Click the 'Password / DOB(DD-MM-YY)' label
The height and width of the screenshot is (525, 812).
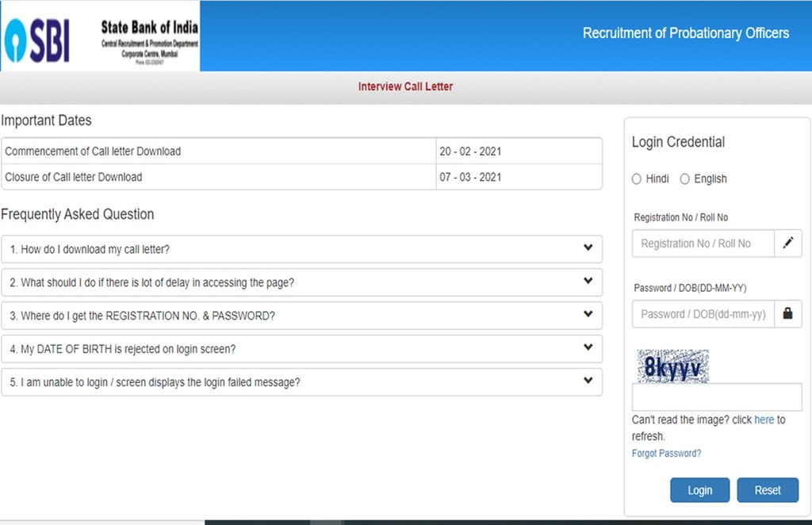pyautogui.click(x=690, y=288)
